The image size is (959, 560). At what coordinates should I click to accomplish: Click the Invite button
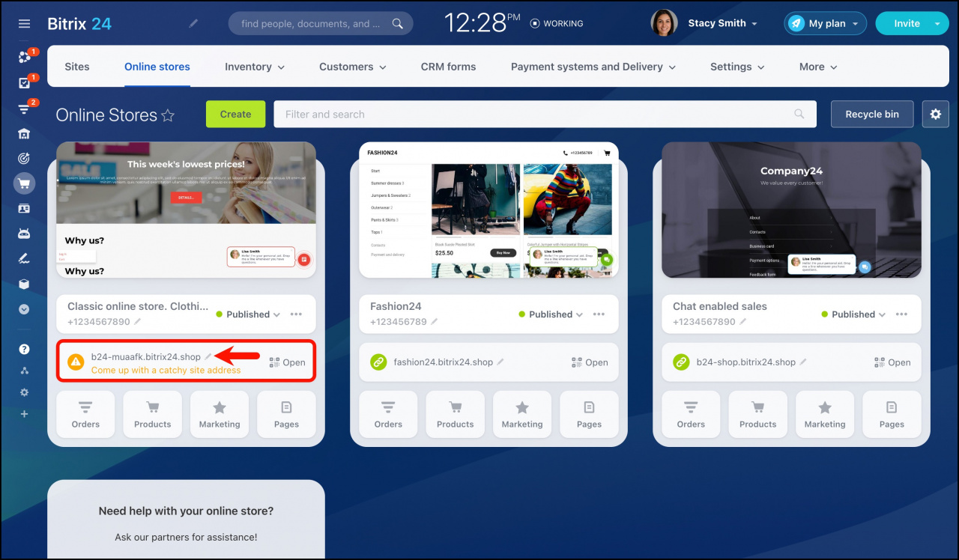pos(907,23)
